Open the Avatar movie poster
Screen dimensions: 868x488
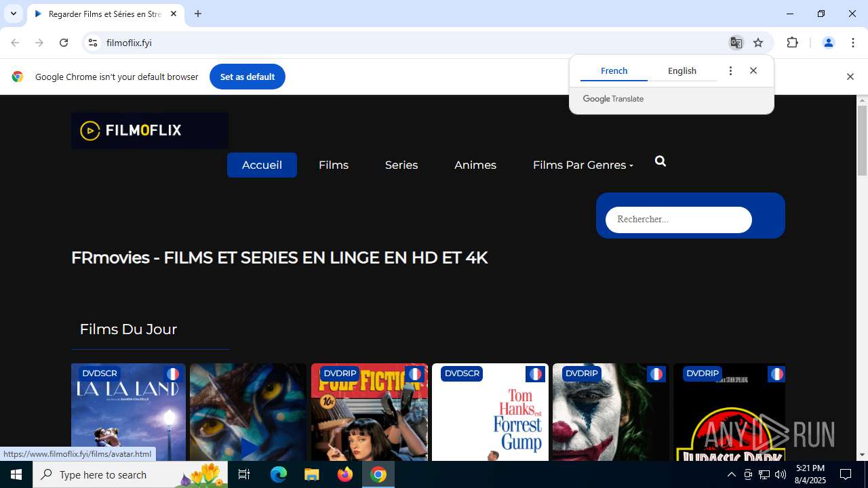(x=248, y=412)
